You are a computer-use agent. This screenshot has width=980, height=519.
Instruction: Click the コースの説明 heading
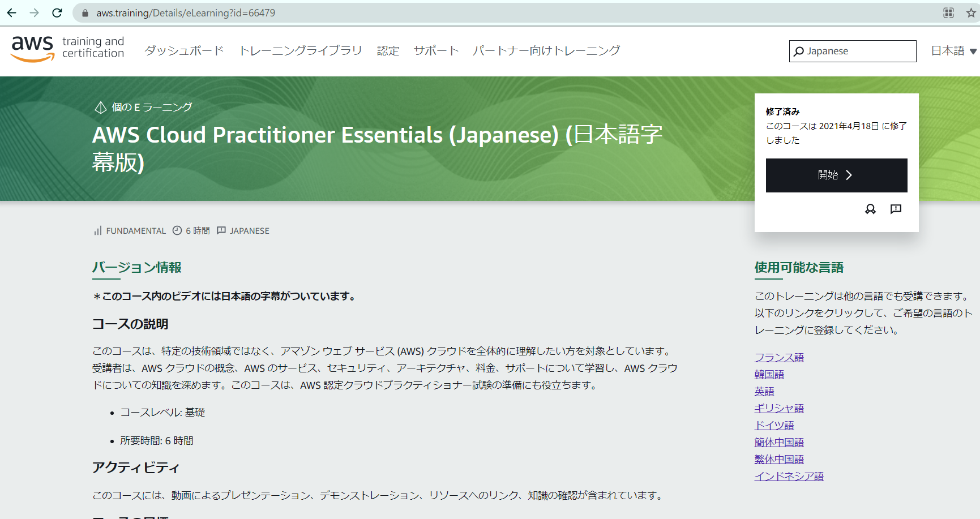pyautogui.click(x=130, y=324)
